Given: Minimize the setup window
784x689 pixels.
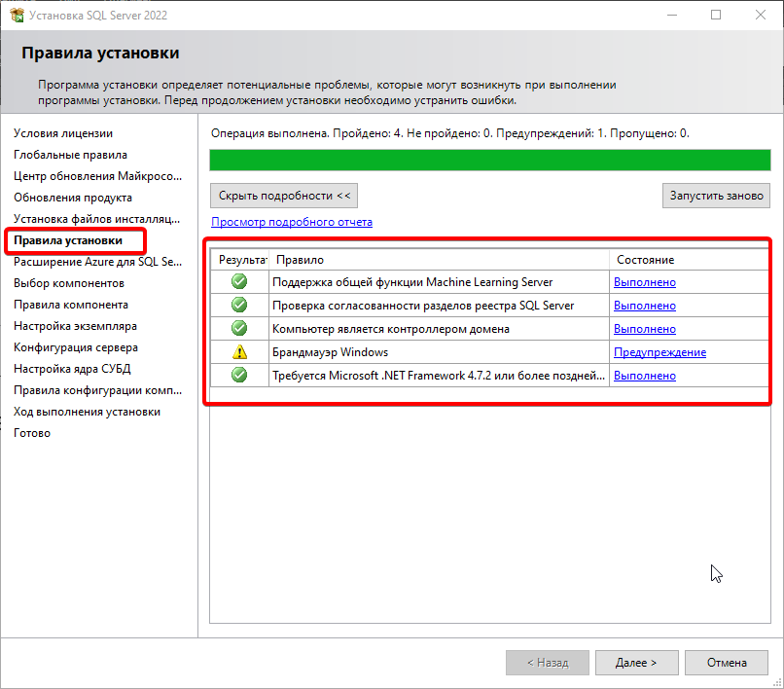Looking at the screenshot, I should tap(672, 15).
